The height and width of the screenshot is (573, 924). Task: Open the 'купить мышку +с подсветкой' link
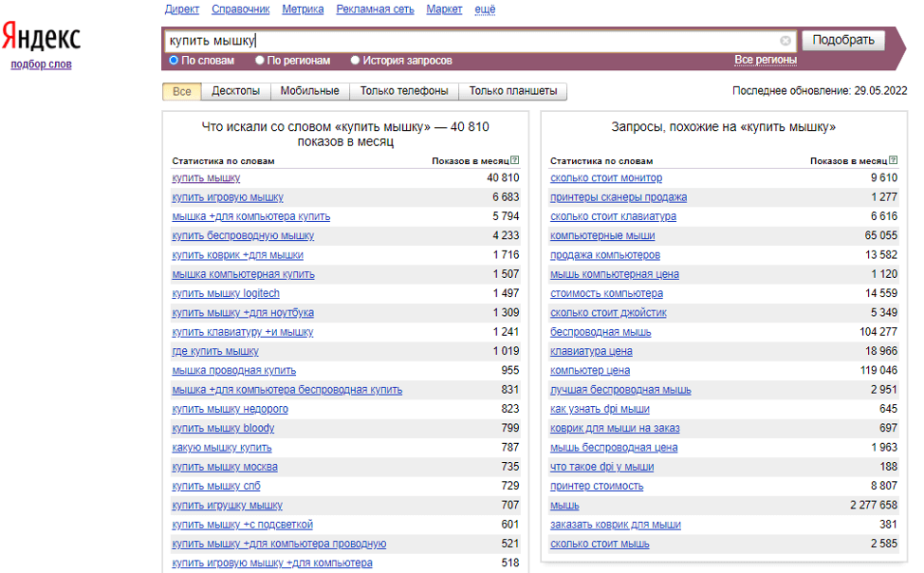click(x=242, y=525)
